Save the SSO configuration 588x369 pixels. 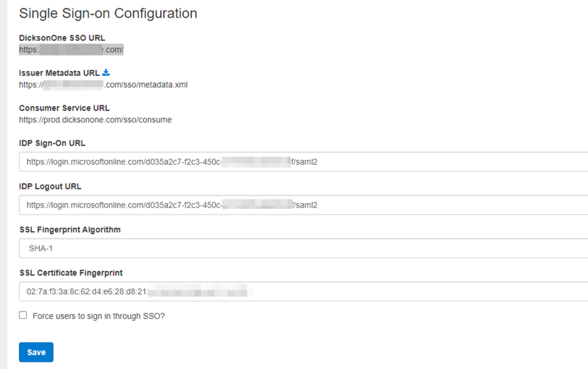(36, 352)
